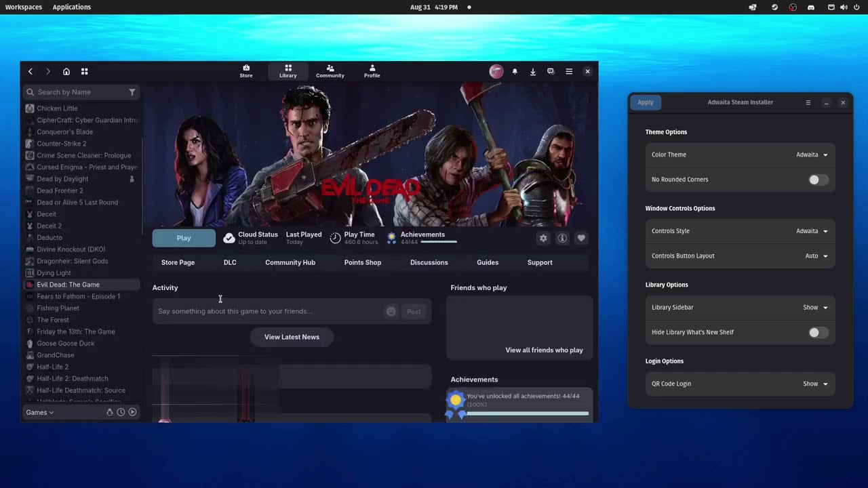Open the friends chat icon in header
This screenshot has width=868, height=488.
551,71
